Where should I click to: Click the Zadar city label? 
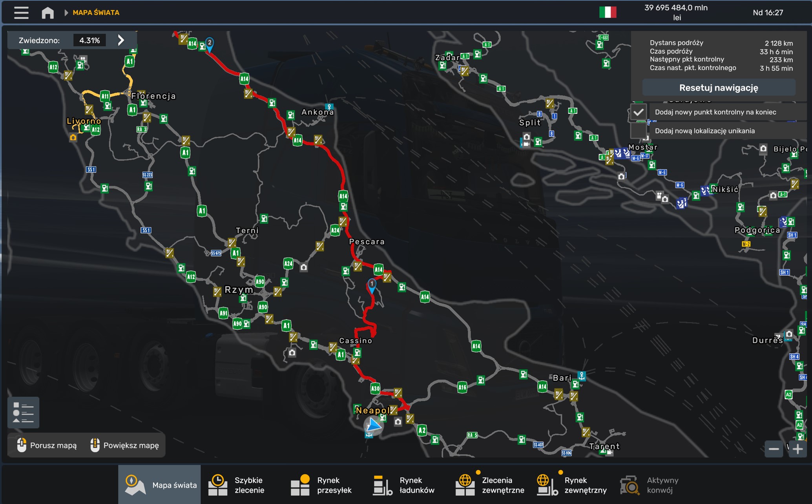tap(447, 58)
